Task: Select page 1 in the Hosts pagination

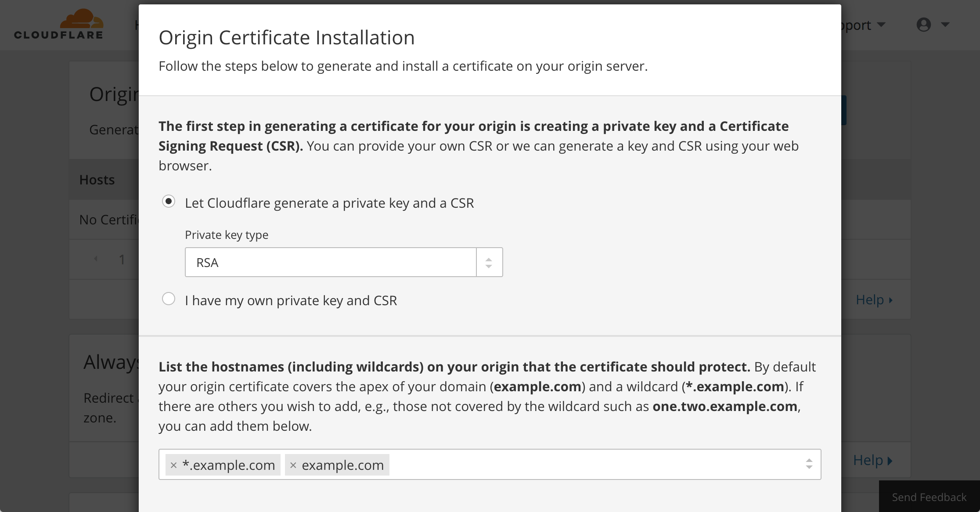Action: tap(122, 259)
